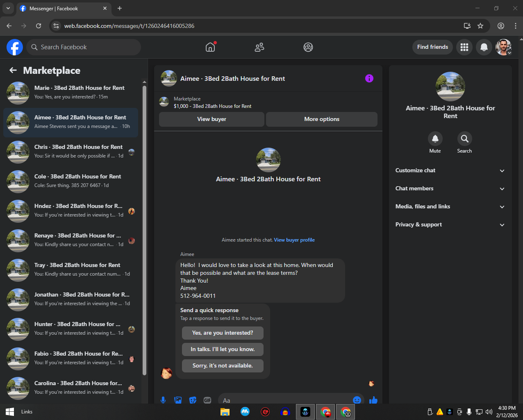Open the Marie conversation
This screenshot has height=420, width=523.
pyautogui.click(x=70, y=93)
